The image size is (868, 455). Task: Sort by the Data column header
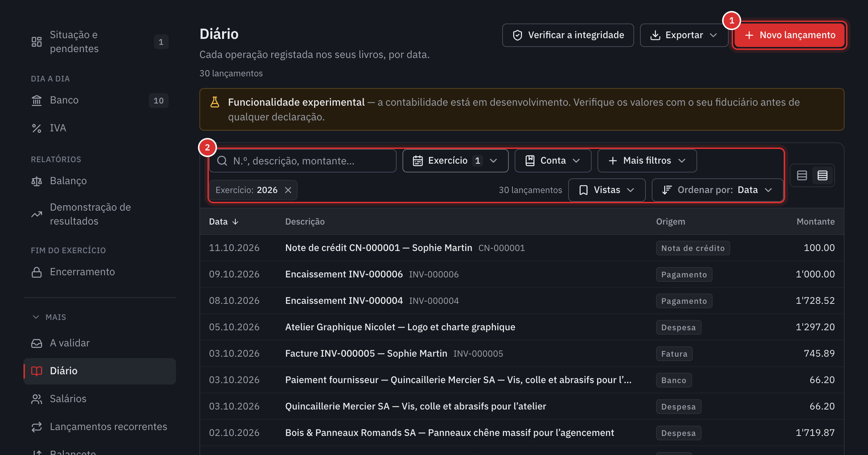[224, 222]
